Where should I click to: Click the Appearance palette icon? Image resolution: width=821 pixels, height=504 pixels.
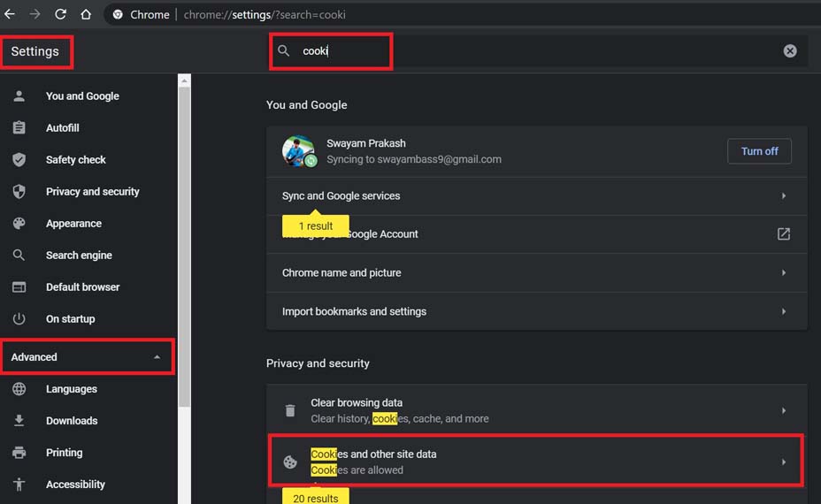pos(19,224)
